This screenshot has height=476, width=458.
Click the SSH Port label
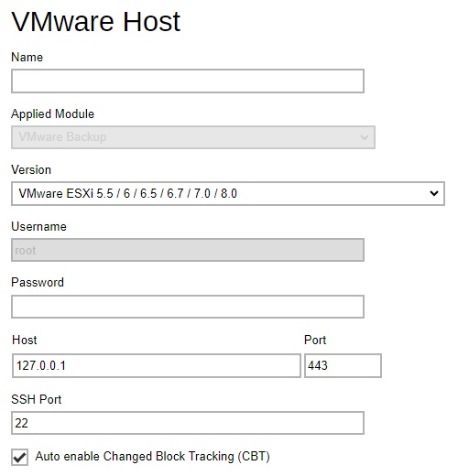[x=37, y=399]
